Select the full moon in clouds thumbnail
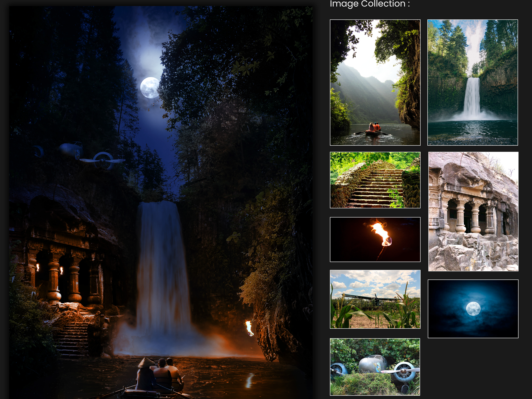The width and height of the screenshot is (532, 399). tap(473, 309)
